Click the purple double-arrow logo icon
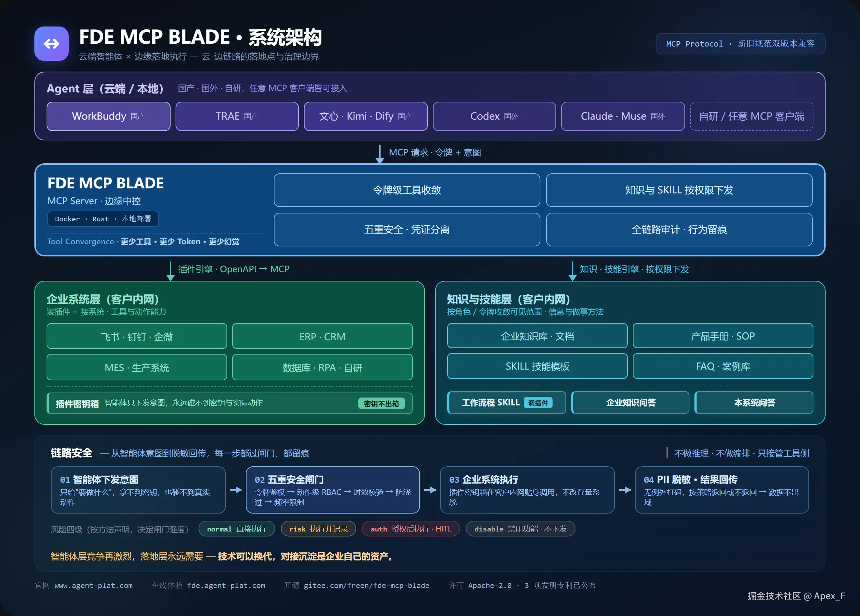860x616 pixels. pyautogui.click(x=52, y=44)
